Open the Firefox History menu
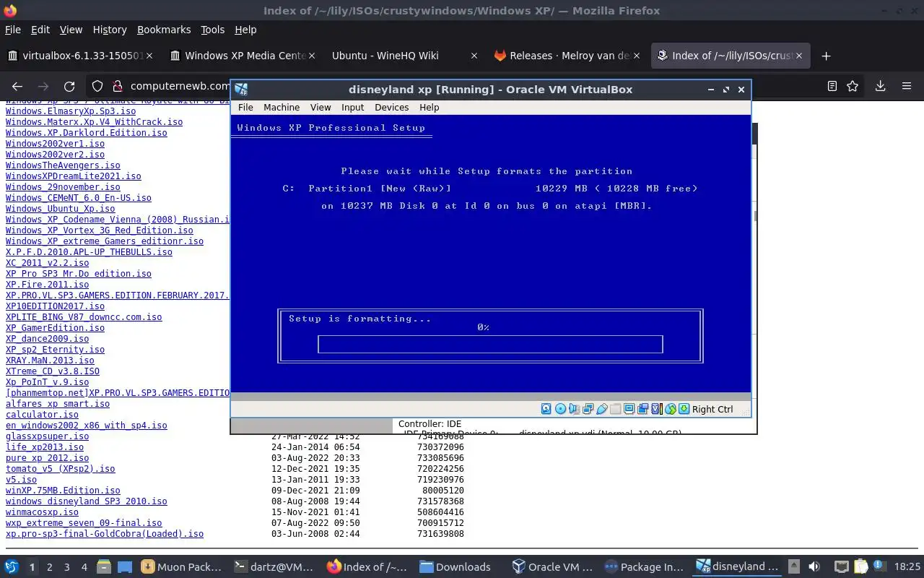This screenshot has width=924, height=578. click(110, 30)
